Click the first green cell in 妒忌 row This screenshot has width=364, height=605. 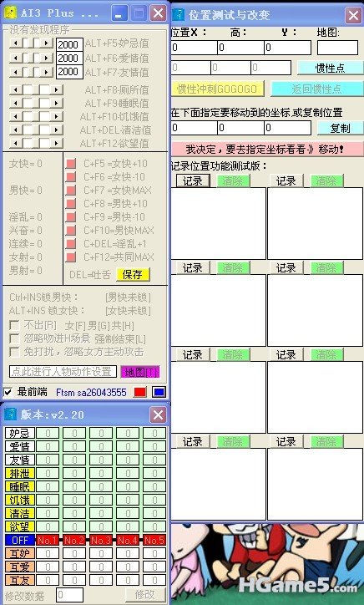[48, 433]
